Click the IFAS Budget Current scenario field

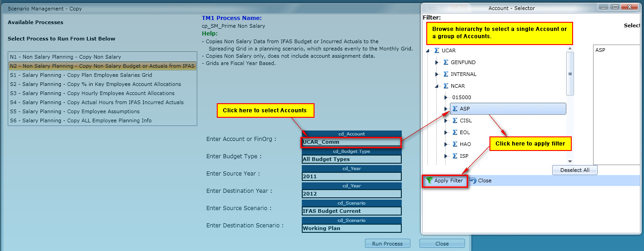coord(351,211)
